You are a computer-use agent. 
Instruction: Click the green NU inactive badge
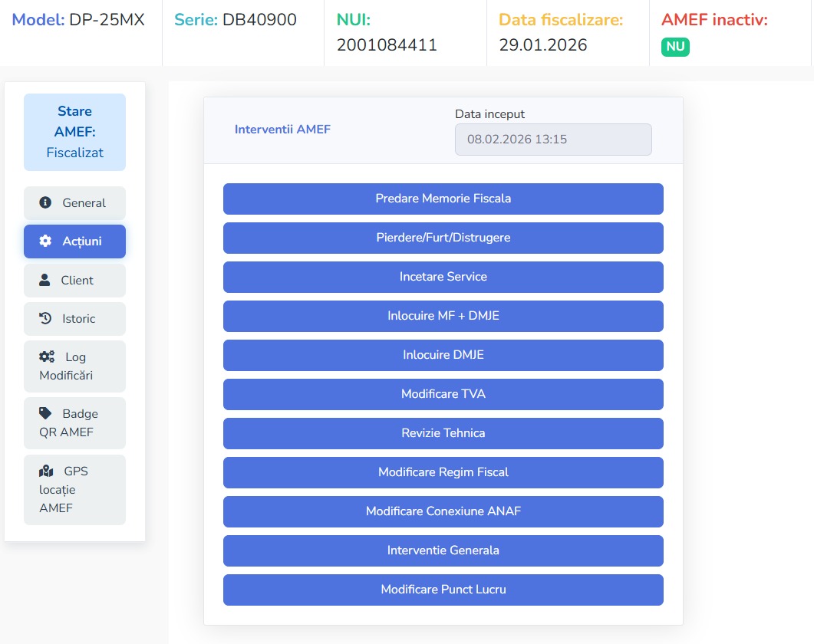click(x=675, y=47)
